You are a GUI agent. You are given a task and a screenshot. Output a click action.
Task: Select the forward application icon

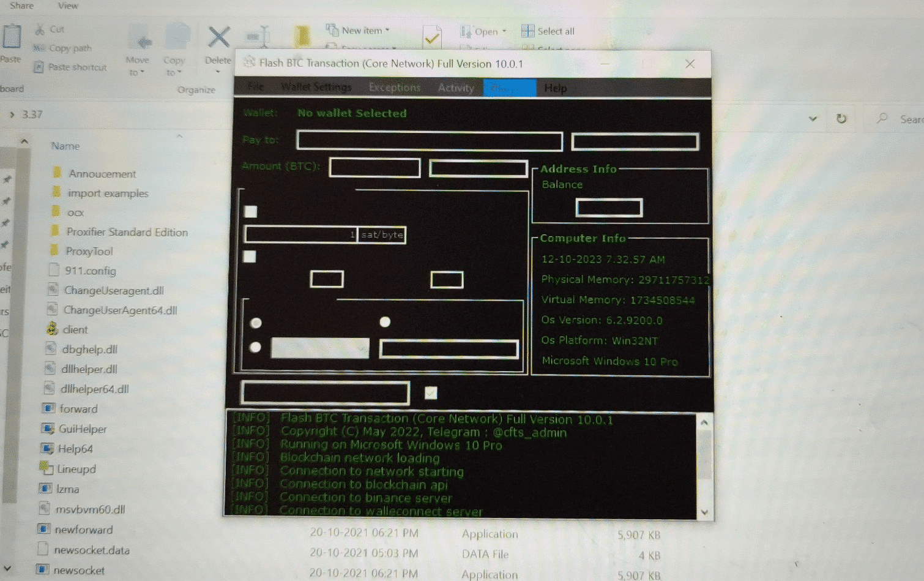48,408
